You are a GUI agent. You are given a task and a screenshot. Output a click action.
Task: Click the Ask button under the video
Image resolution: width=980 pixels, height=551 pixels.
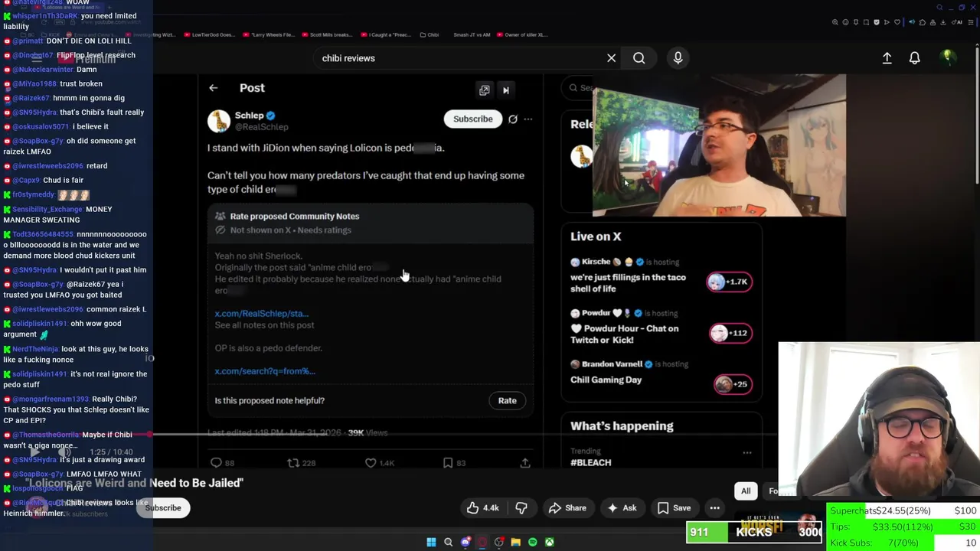pyautogui.click(x=622, y=508)
